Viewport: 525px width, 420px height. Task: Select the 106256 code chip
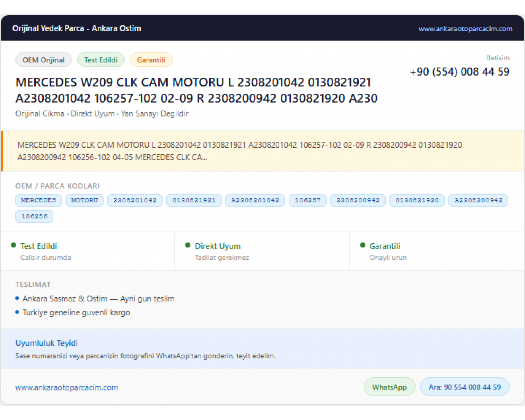(x=34, y=217)
